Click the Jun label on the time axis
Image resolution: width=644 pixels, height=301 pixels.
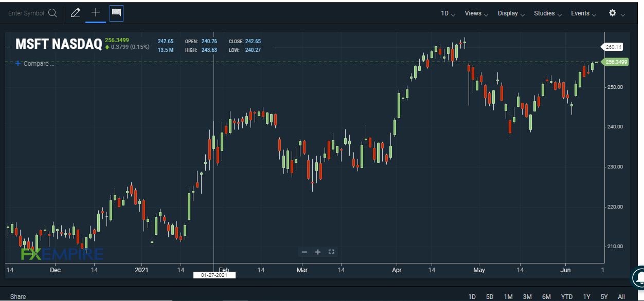[565, 270]
